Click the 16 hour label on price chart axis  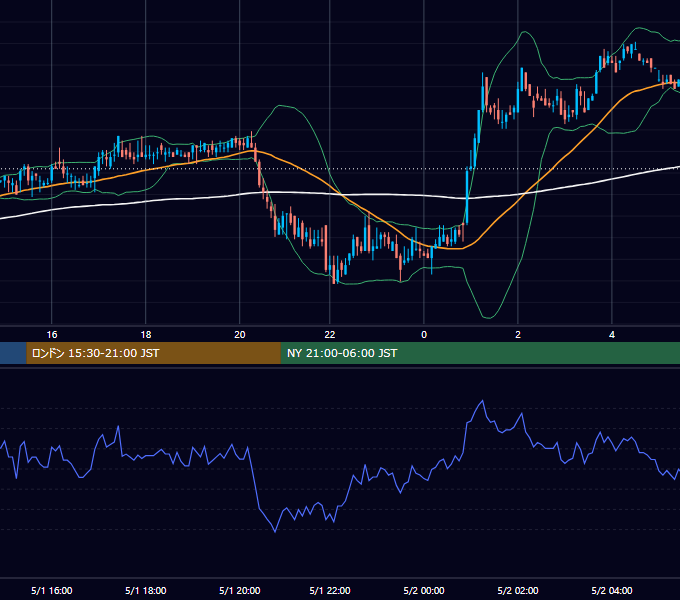[x=52, y=335]
